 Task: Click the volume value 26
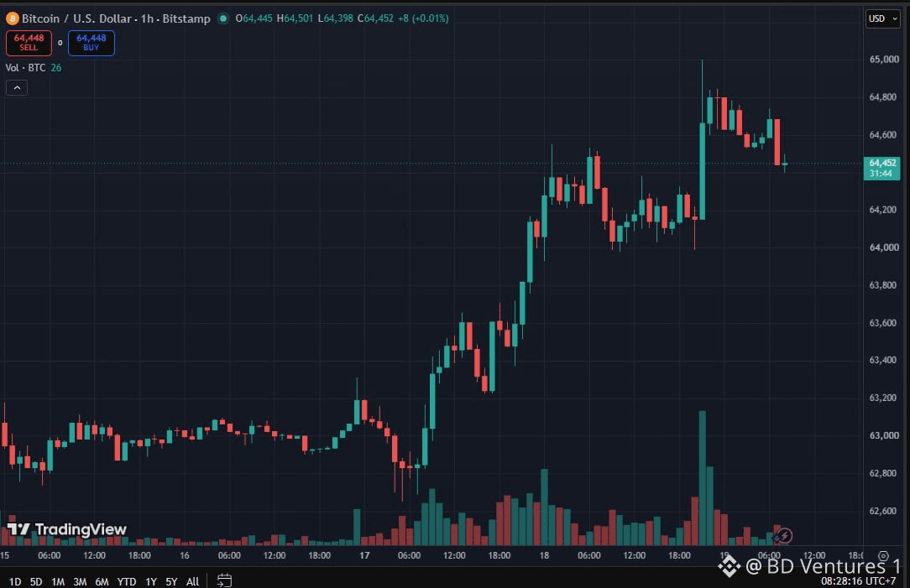tap(55, 68)
